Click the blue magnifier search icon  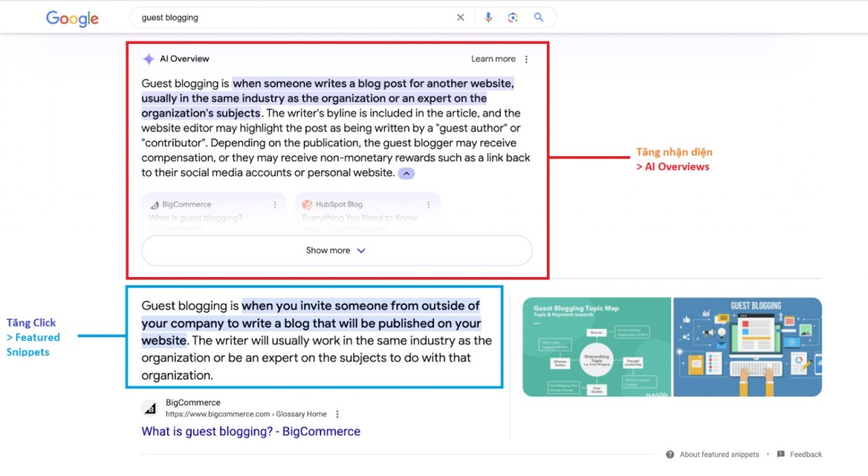pyautogui.click(x=538, y=17)
